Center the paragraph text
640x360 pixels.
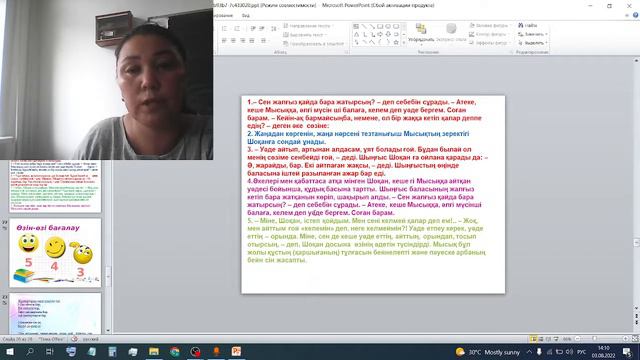click(233, 41)
